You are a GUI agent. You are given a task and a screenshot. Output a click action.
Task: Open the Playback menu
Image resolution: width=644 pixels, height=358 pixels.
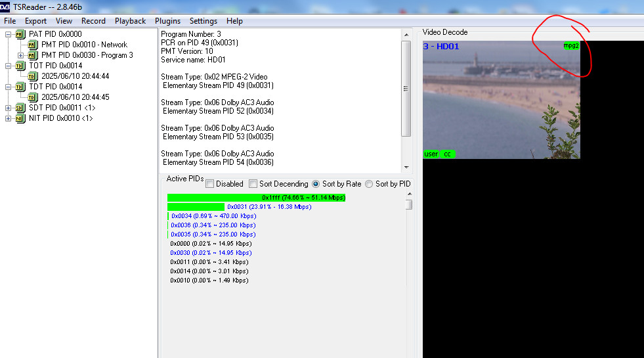[x=130, y=21]
